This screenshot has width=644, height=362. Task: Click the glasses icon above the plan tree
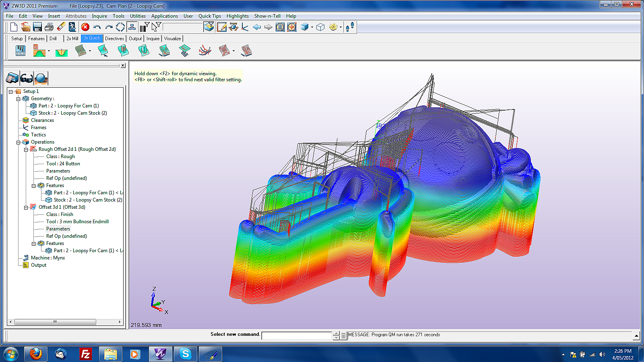27,78
